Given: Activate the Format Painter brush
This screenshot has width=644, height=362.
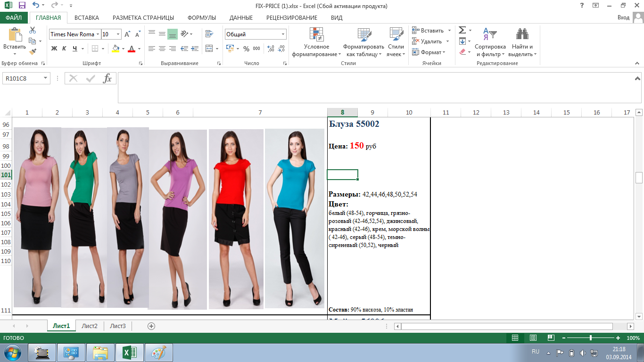Looking at the screenshot, I should point(33,52).
